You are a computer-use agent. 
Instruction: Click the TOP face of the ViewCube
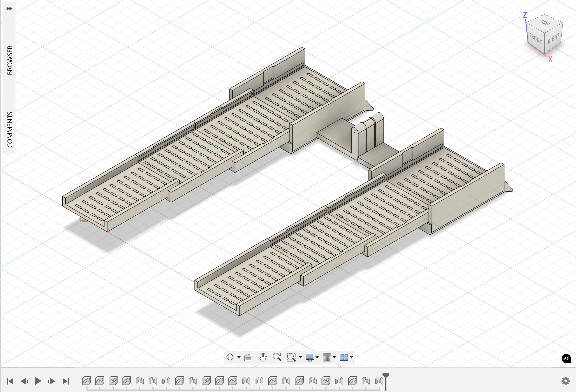[545, 23]
